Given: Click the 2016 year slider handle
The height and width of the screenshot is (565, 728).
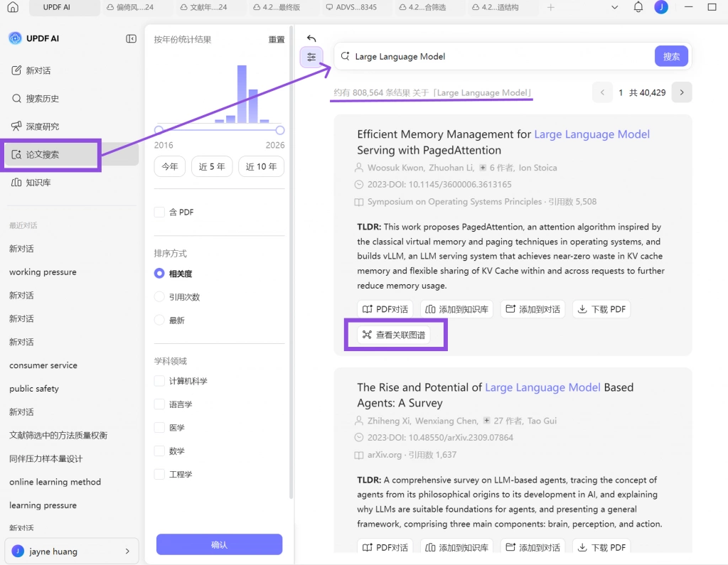Looking at the screenshot, I should 159,130.
